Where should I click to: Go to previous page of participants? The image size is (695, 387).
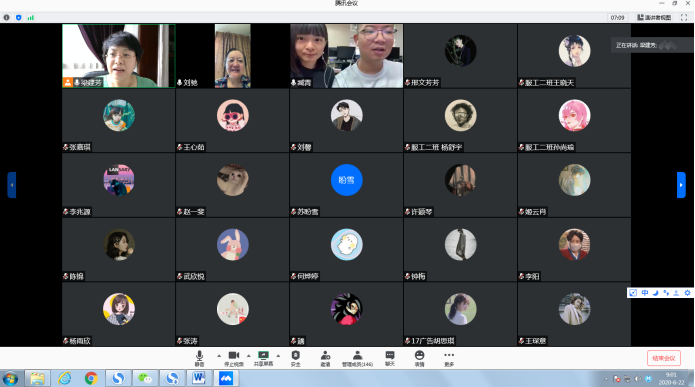(x=12, y=185)
